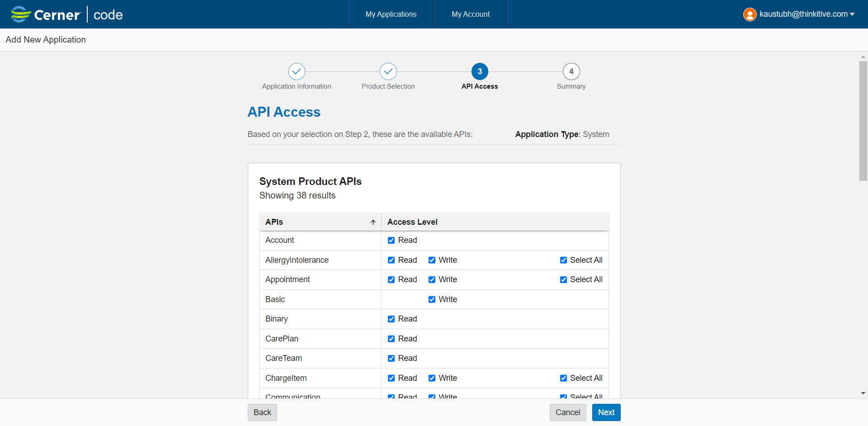Click the Application Type: System label
The image size is (868, 426).
tap(562, 134)
